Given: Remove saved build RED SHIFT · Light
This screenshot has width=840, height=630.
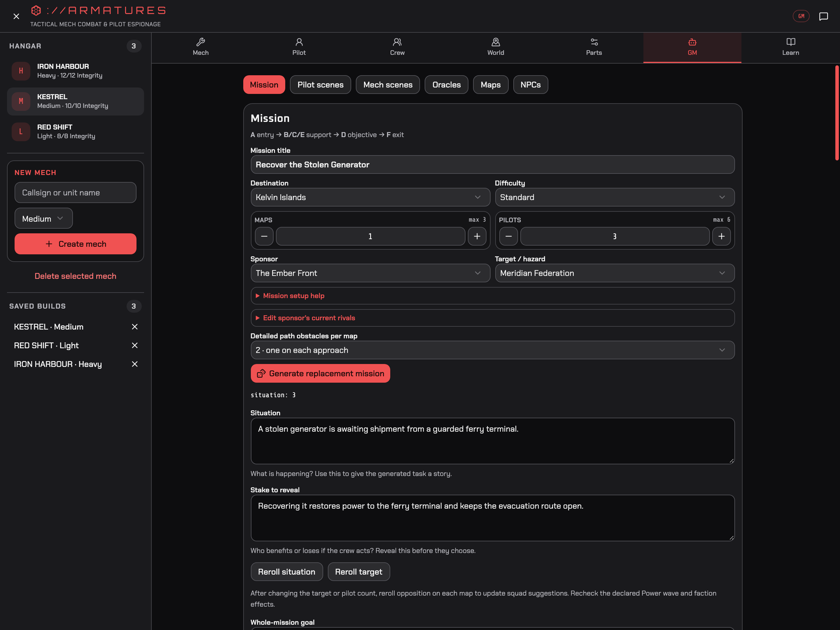Looking at the screenshot, I should [x=134, y=345].
